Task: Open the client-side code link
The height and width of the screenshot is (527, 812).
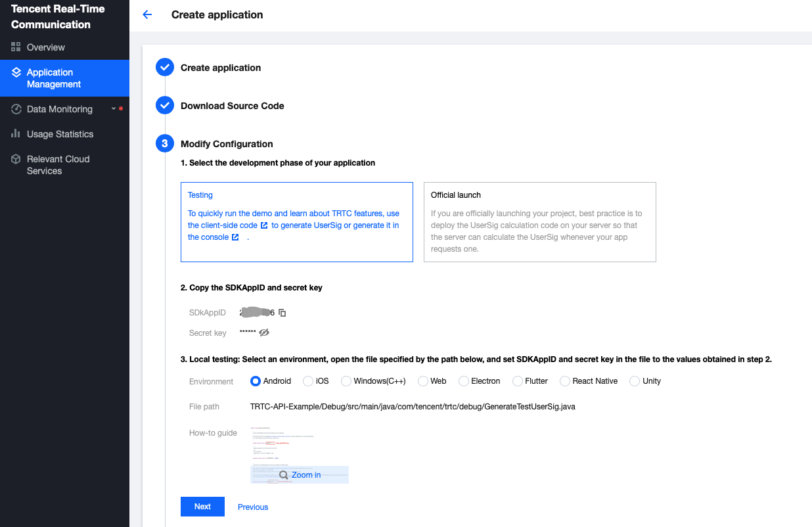Action: 223,225
